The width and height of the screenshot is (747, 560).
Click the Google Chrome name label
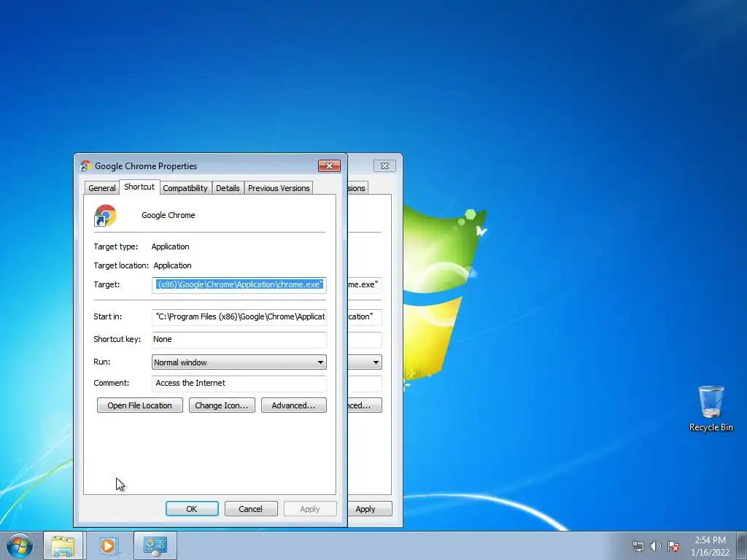[x=169, y=215]
